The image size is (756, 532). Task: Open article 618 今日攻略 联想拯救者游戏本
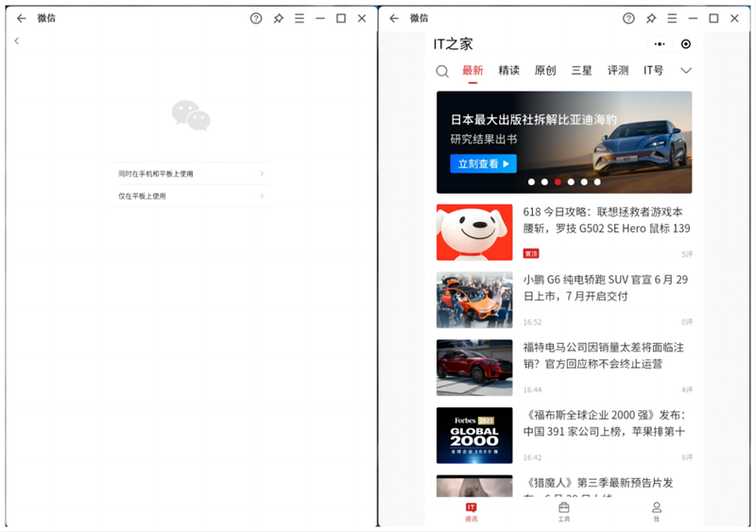[x=607, y=220]
